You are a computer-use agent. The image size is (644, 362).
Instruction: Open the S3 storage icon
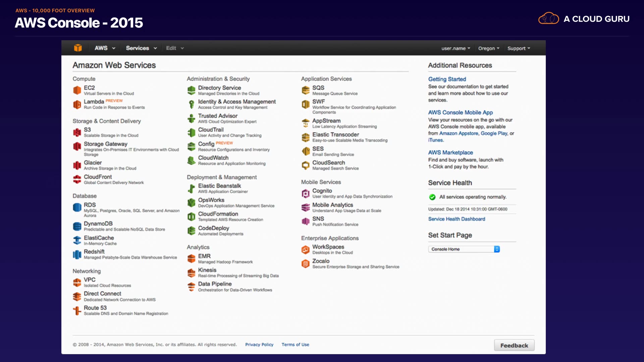[77, 132]
